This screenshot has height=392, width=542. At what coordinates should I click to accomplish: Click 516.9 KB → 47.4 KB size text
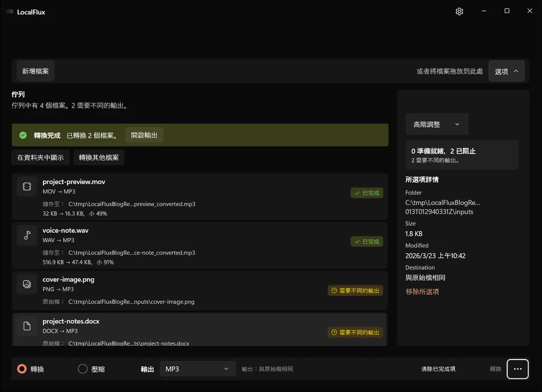(78, 262)
